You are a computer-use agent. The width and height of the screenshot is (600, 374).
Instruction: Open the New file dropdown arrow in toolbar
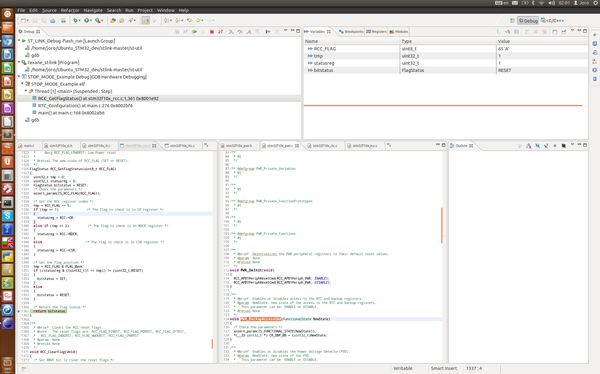[28, 21]
